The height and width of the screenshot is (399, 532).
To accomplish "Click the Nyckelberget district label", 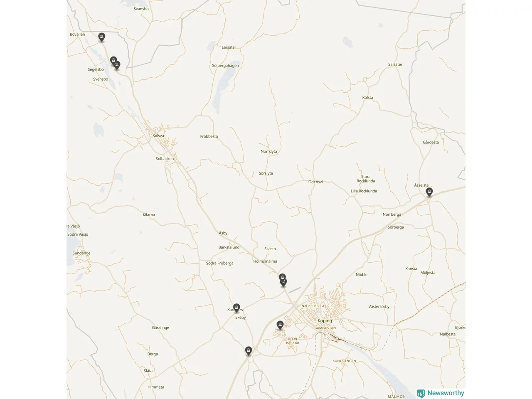I will [x=314, y=306].
